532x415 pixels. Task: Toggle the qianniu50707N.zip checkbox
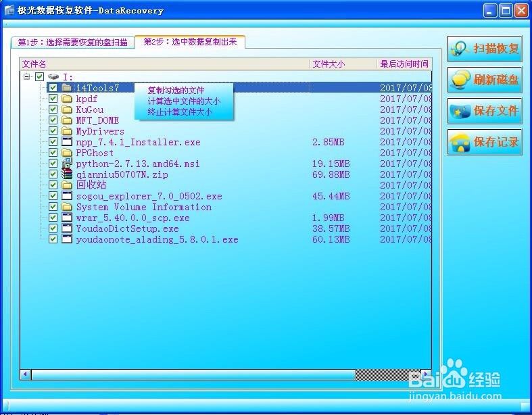(53, 174)
